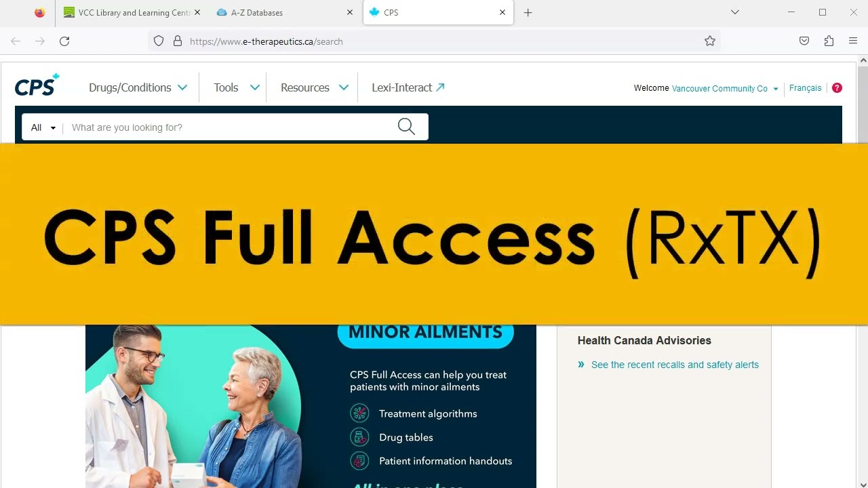Click the Save to Pocket icon

(x=804, y=41)
